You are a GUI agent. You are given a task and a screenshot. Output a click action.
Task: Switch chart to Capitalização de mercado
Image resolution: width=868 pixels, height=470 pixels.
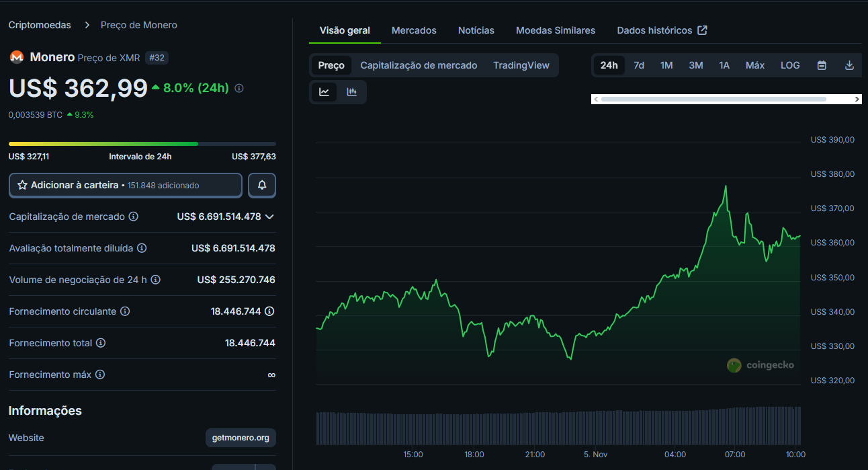point(419,65)
